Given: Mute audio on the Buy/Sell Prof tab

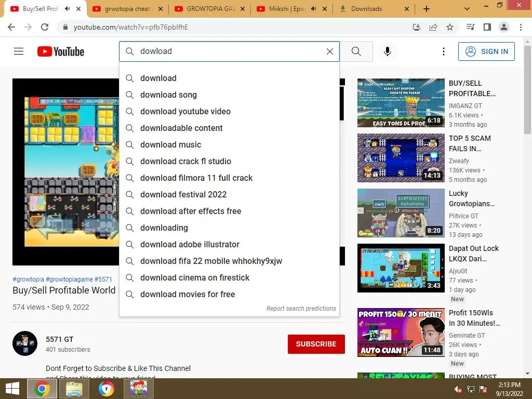Looking at the screenshot, I should 68,9.
